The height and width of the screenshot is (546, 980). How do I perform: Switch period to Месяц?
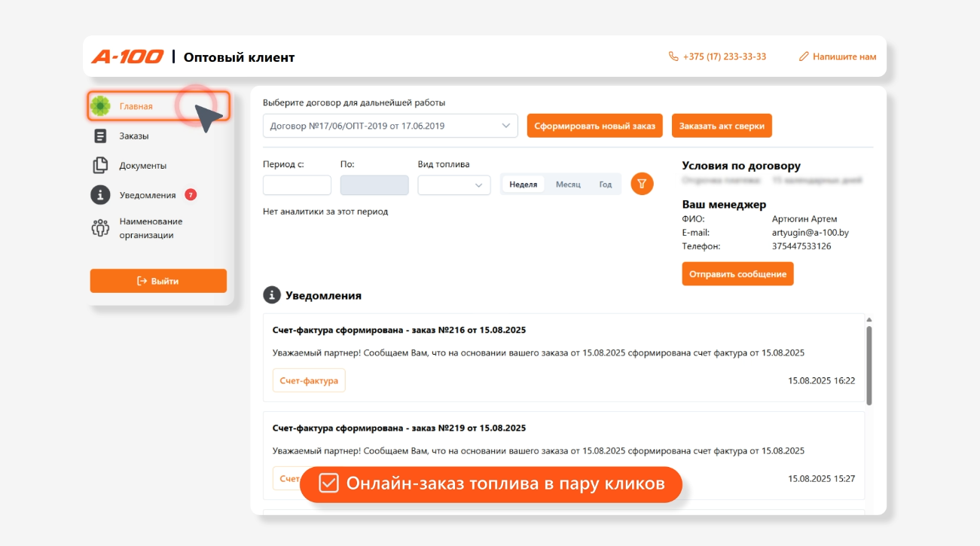coord(568,185)
